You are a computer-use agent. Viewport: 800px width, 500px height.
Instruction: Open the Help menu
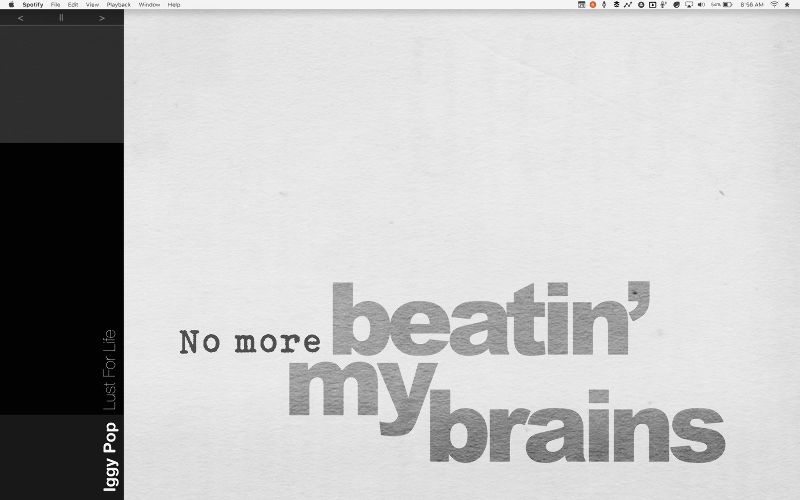click(x=174, y=5)
